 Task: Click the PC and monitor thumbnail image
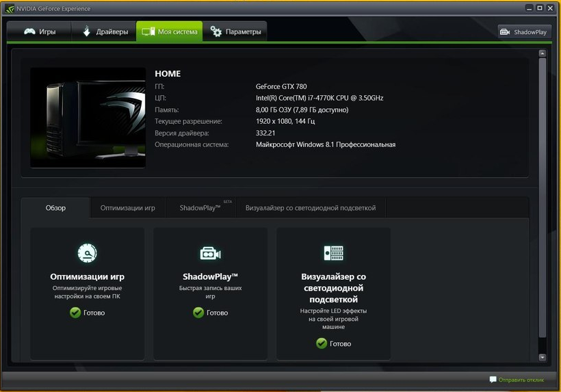tap(88, 118)
